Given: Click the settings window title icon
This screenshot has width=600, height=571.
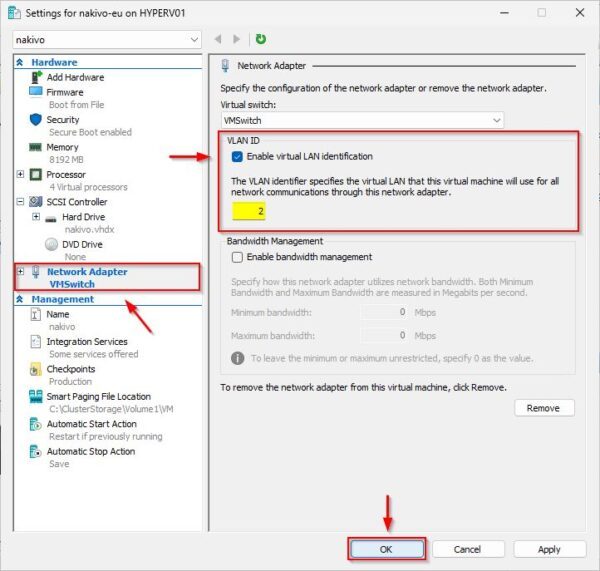Looking at the screenshot, I should point(15,13).
